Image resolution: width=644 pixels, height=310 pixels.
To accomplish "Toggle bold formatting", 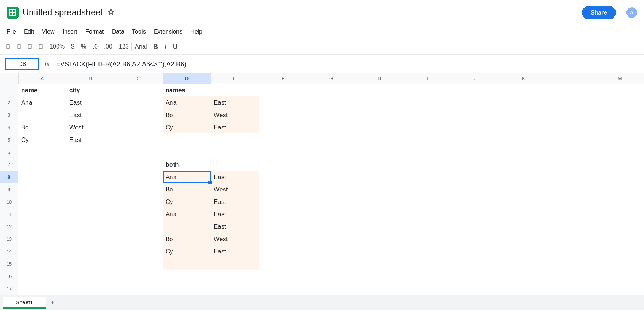I will click(x=155, y=47).
